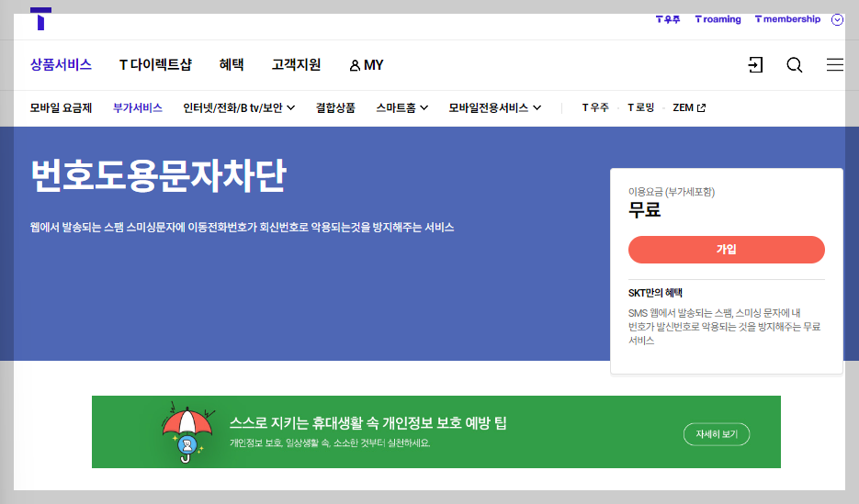Click the 스스로 지키는 휴대생활 banner headline

pos(368,422)
